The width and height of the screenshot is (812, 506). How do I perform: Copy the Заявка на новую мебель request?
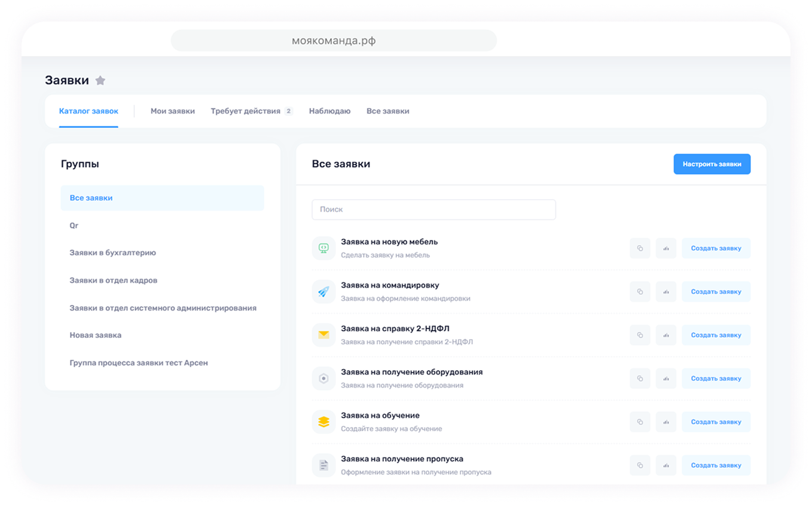(x=640, y=248)
